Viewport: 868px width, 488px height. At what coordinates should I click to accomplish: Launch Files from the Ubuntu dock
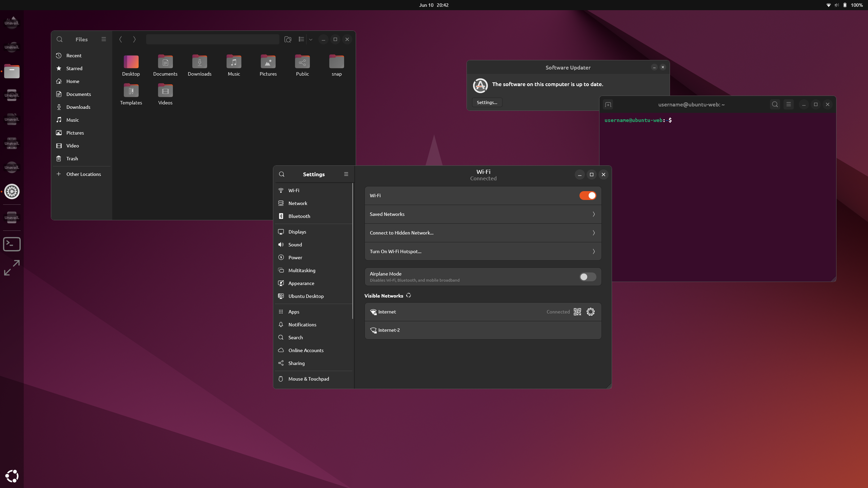(12, 71)
